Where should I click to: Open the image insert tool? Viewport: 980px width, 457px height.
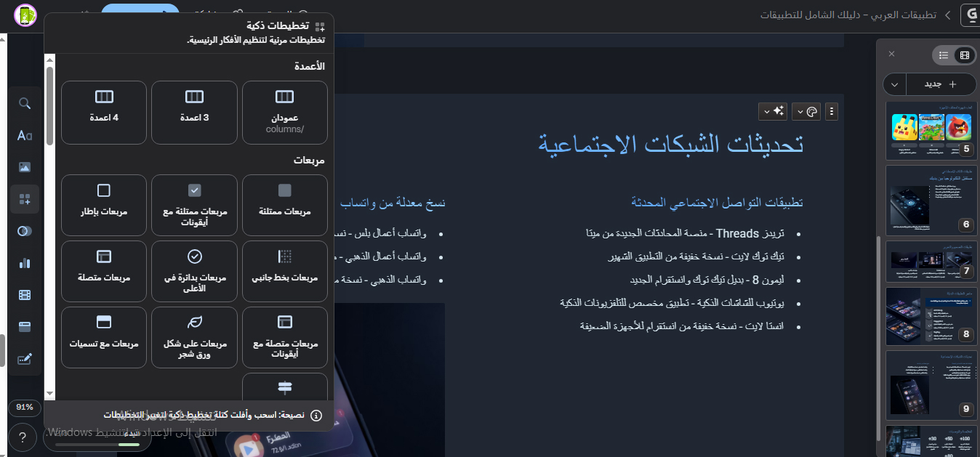click(25, 167)
